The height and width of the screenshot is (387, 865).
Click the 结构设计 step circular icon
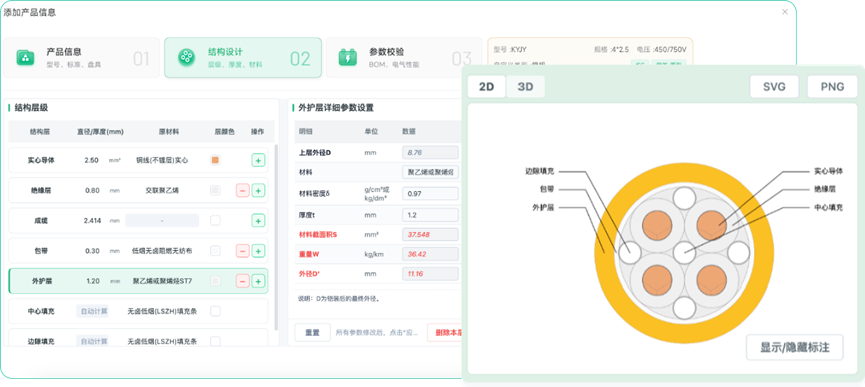tap(186, 57)
